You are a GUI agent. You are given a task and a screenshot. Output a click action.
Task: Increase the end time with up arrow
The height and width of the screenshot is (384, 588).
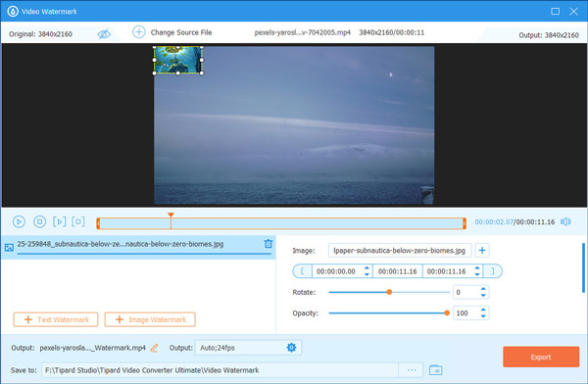click(477, 268)
